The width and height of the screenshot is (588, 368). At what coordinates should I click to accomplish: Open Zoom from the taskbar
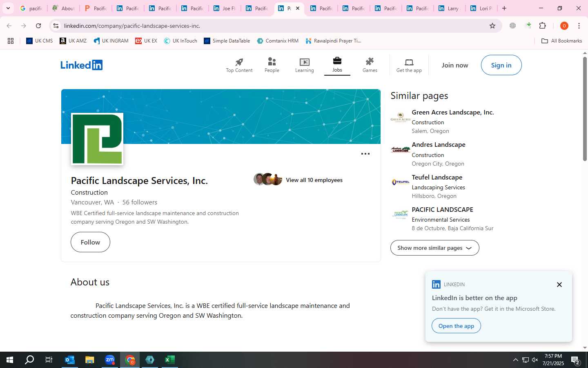110,360
